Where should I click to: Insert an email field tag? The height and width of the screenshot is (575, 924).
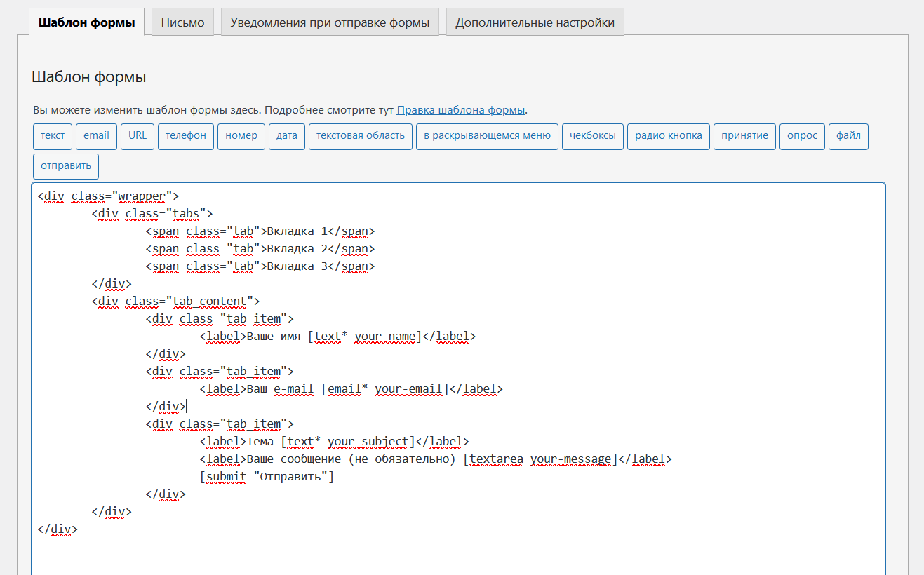click(96, 136)
